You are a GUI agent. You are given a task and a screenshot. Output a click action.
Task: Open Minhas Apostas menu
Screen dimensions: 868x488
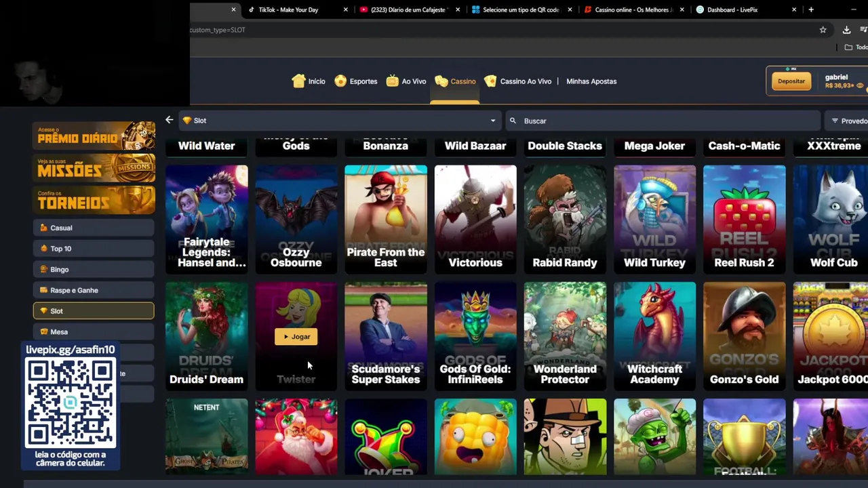591,81
